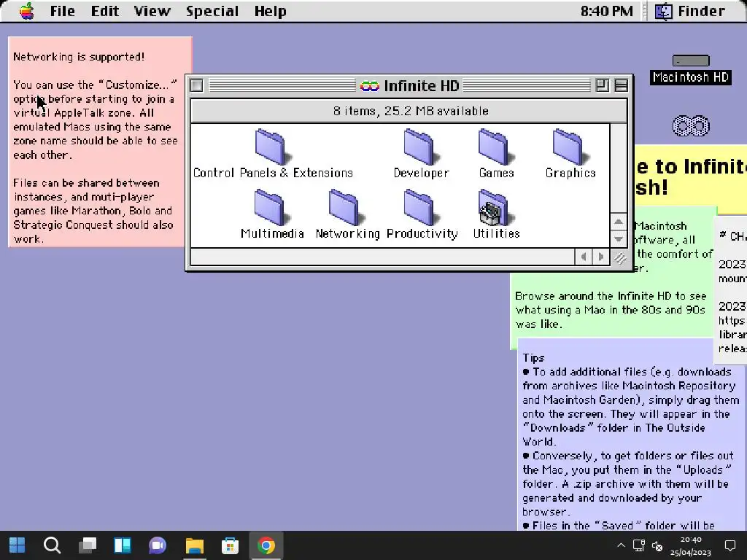
Task: Select the Infinite HD desktop disk icon
Action: pos(690,126)
